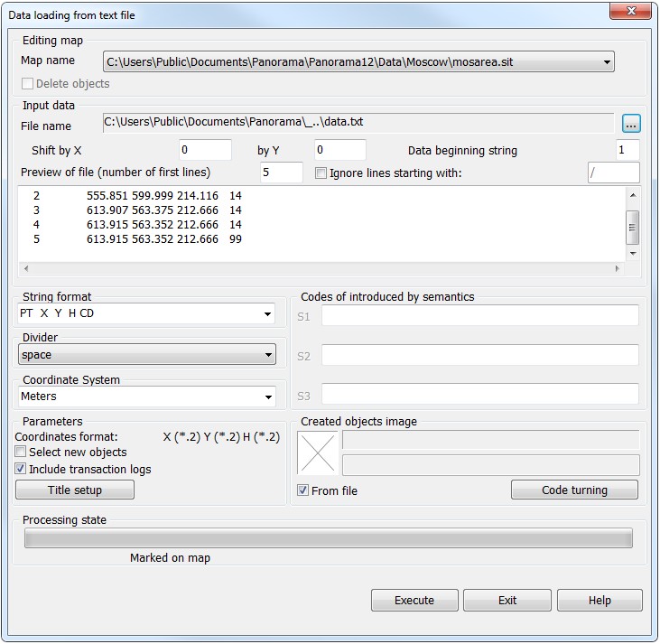The width and height of the screenshot is (660, 644).
Task: Click the Shift by X input field
Action: [205, 150]
